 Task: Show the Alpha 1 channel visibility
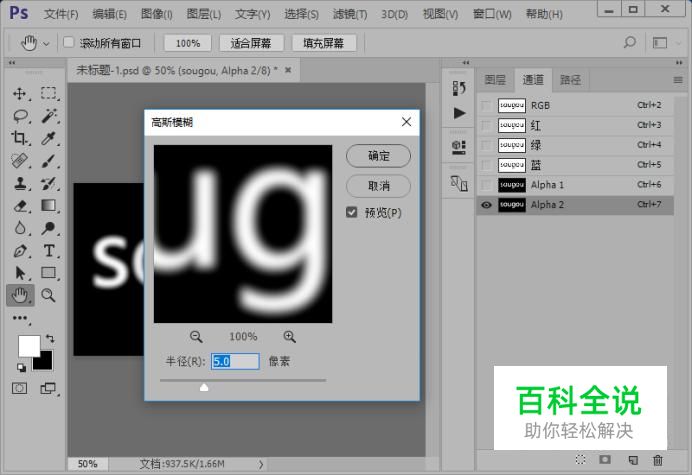(486, 185)
